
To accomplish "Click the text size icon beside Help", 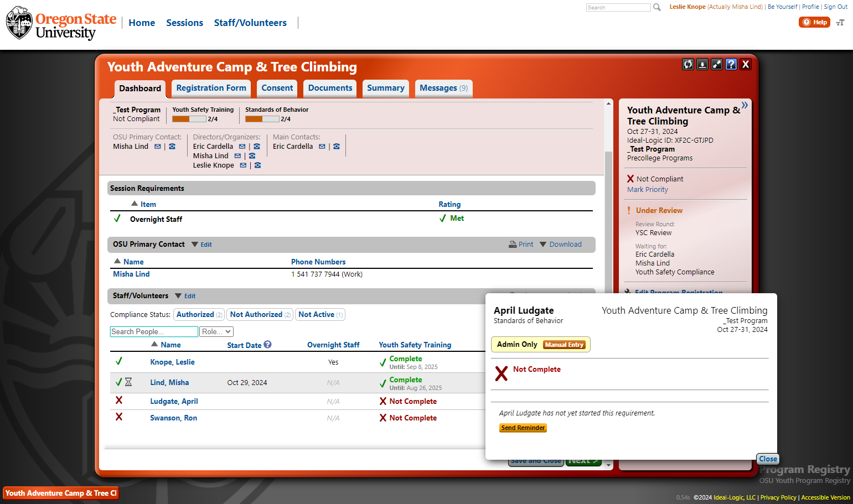I will click(x=840, y=23).
